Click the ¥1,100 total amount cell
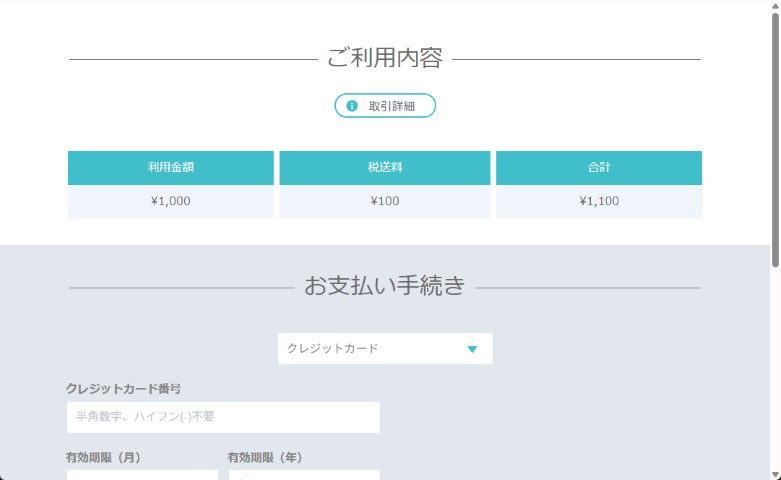Screen dimensions: 781x480 pos(598,201)
